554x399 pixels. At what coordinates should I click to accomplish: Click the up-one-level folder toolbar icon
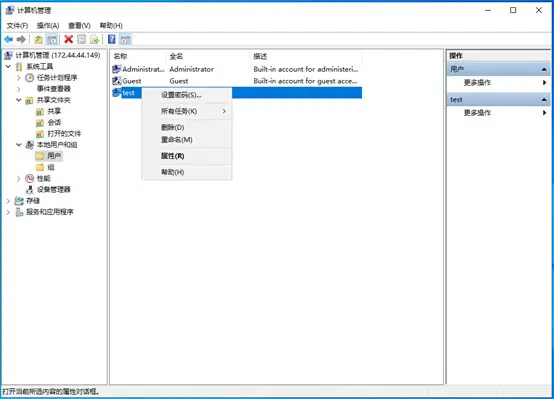point(39,40)
